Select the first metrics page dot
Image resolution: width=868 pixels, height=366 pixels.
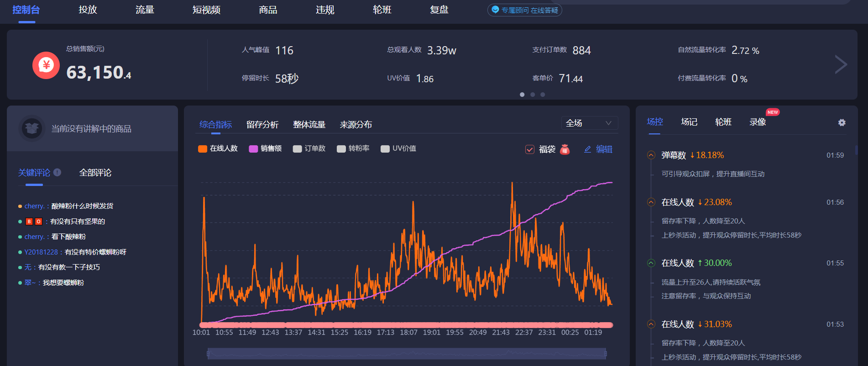point(522,95)
